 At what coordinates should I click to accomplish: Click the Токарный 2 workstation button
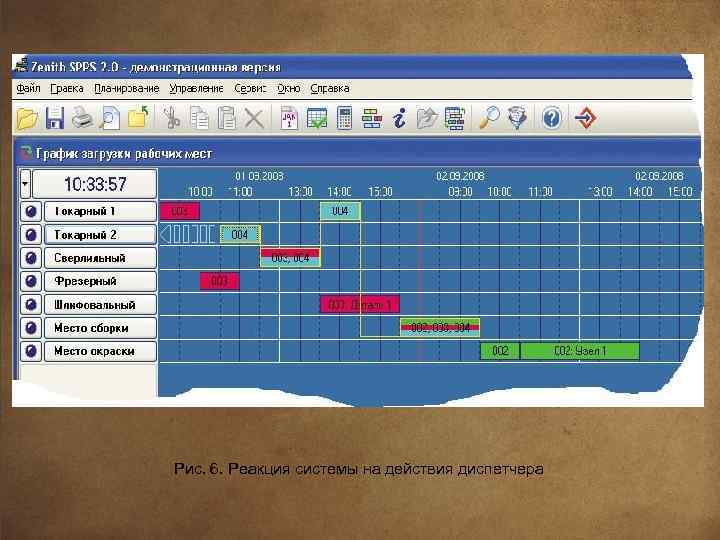(x=100, y=235)
